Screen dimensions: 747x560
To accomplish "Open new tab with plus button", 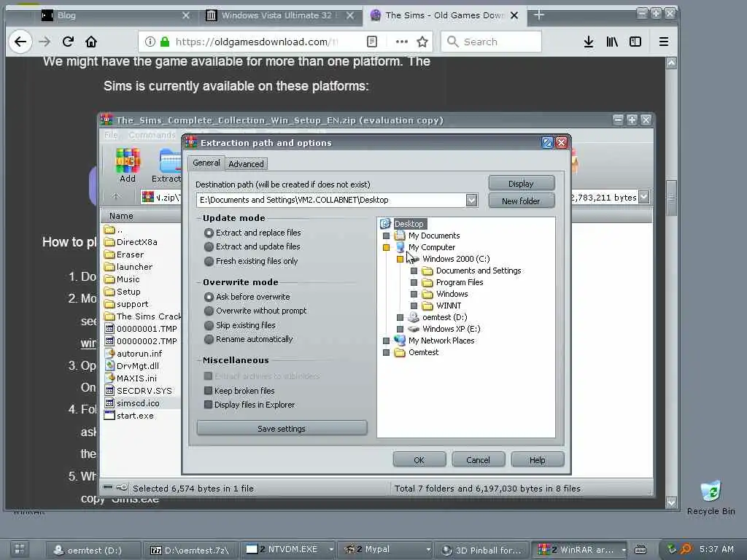I will click(539, 15).
